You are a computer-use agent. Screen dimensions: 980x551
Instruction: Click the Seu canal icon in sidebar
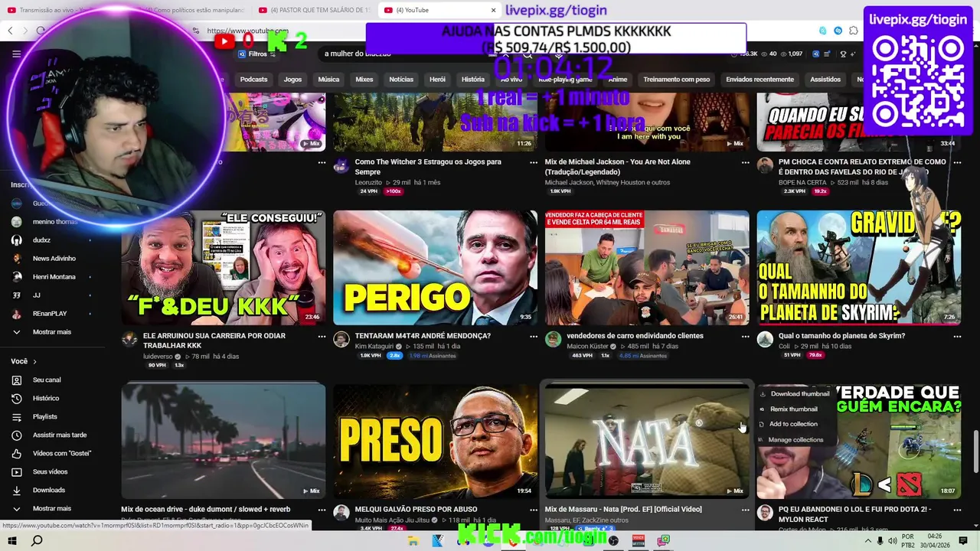point(16,380)
